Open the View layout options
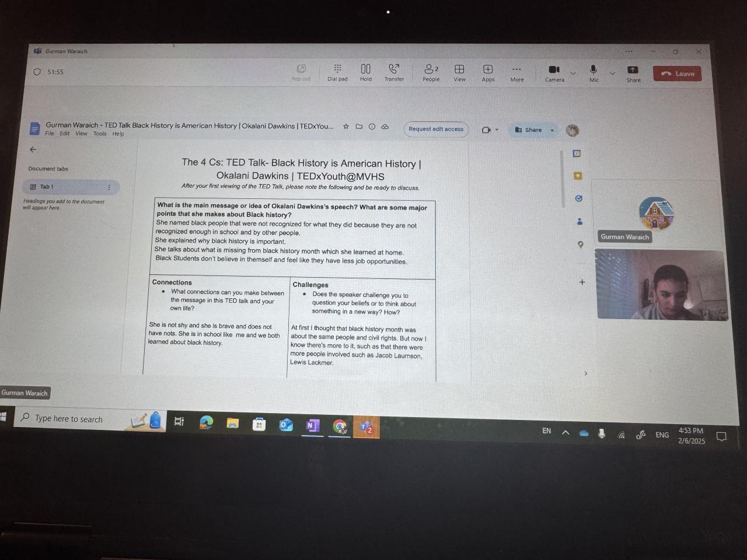This screenshot has width=747, height=560. 460,73
